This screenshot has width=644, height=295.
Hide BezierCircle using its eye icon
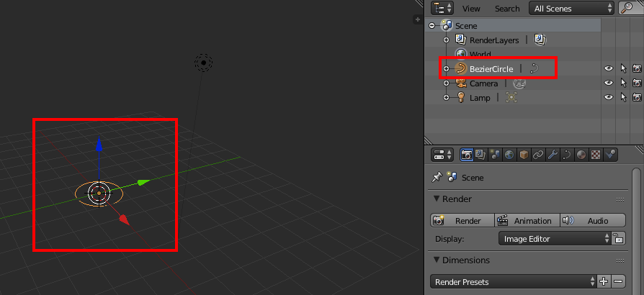coord(609,68)
